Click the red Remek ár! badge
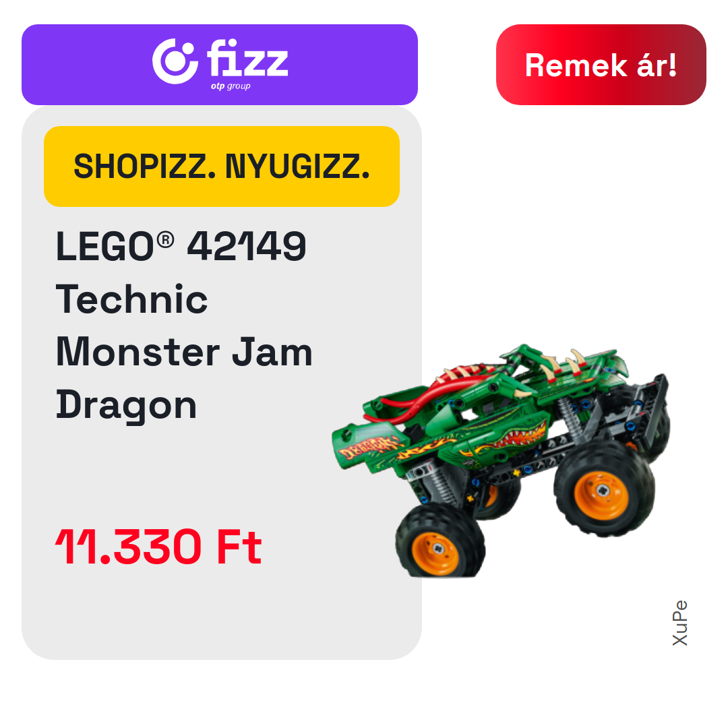This screenshot has height=728, width=728. [x=601, y=65]
